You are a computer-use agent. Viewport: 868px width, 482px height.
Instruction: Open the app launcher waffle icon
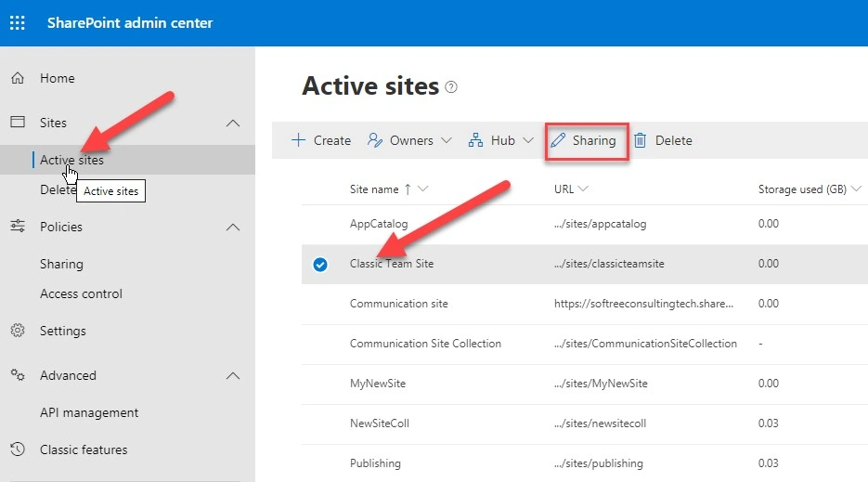17,22
